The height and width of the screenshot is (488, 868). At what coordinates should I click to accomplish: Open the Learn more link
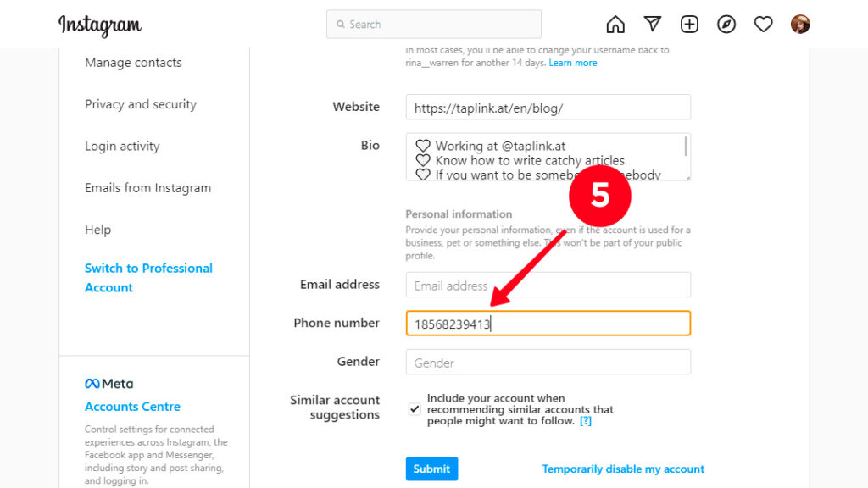point(573,62)
